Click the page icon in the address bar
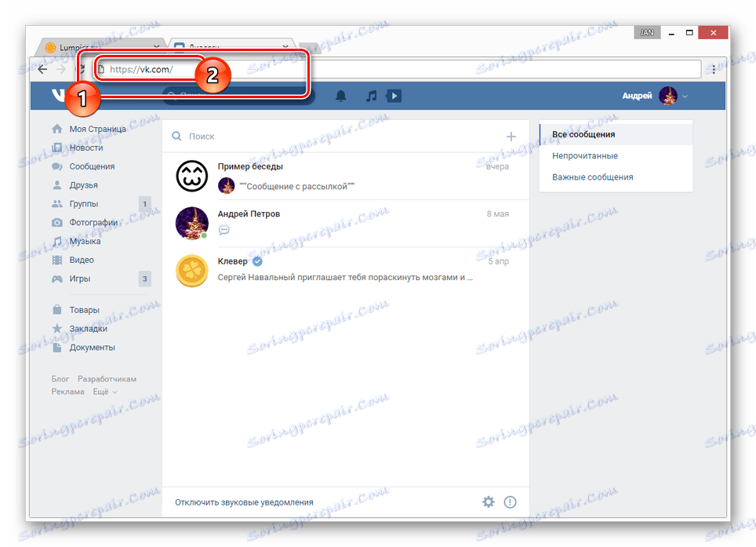756x547 pixels. pos(101,70)
